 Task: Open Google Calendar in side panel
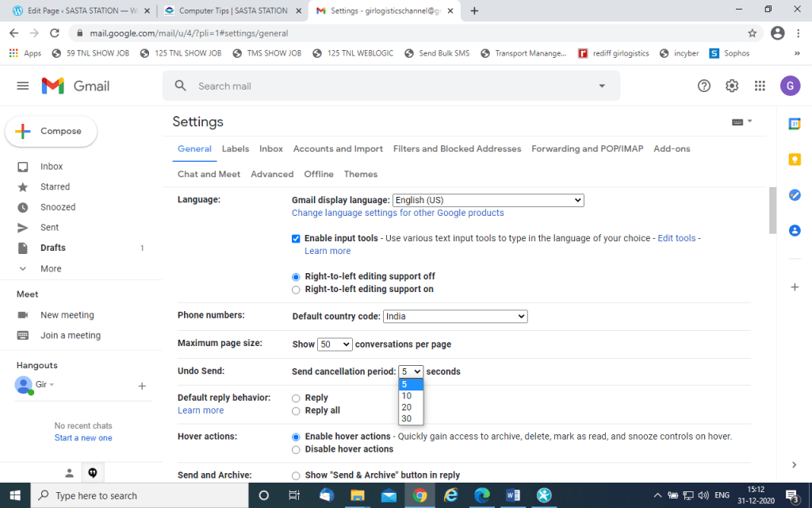tap(795, 124)
